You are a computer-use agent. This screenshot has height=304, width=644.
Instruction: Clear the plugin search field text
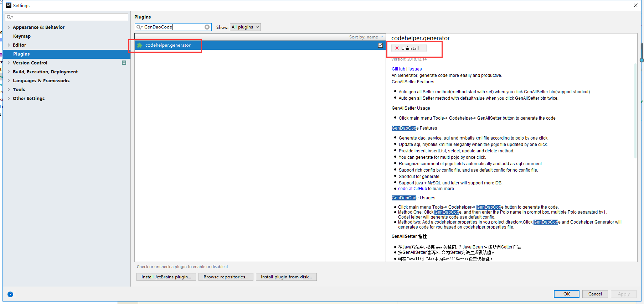(x=207, y=27)
